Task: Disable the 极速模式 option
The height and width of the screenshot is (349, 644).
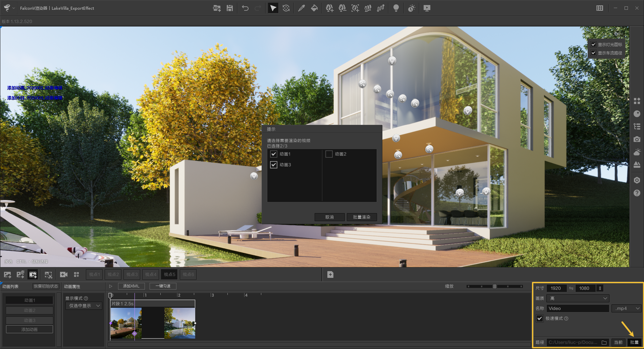Action: [x=539, y=318]
